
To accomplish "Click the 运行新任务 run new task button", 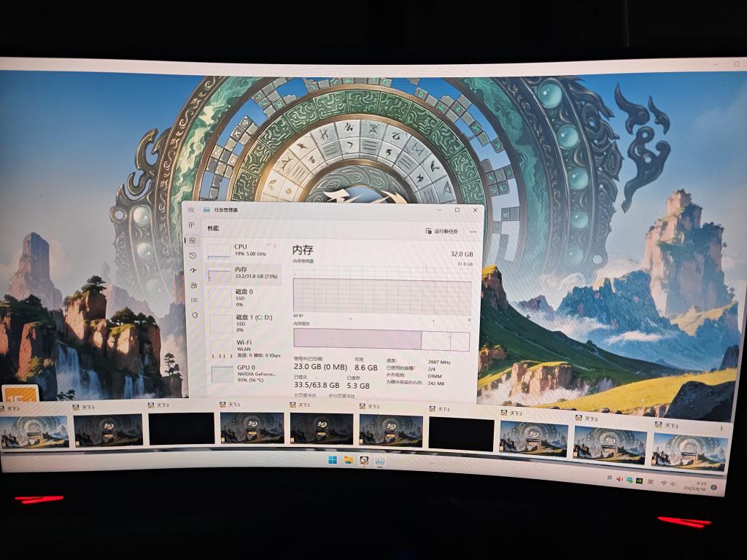I will tap(441, 231).
